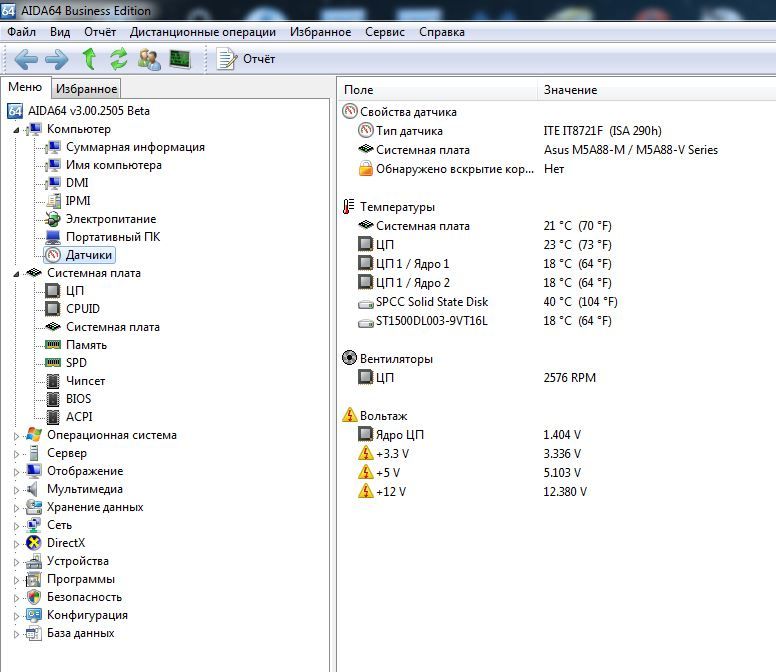776x672 pixels.
Task: Click the Поле column header
Action: pyautogui.click(x=437, y=90)
